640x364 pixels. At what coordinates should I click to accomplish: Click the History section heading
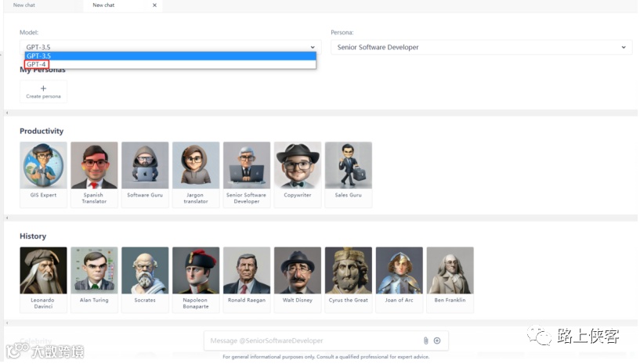click(x=33, y=236)
